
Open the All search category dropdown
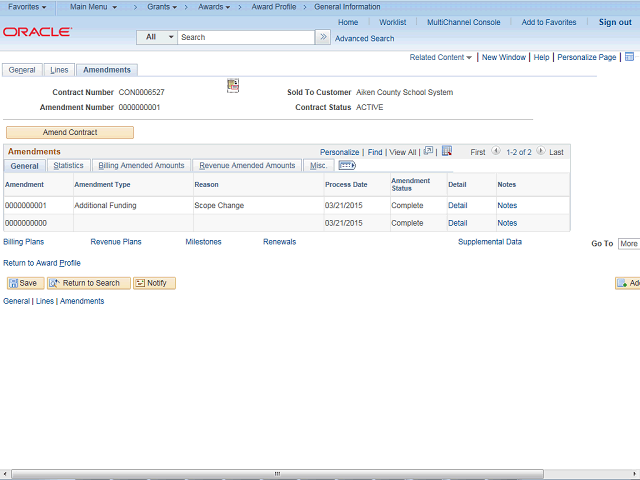pyautogui.click(x=157, y=37)
